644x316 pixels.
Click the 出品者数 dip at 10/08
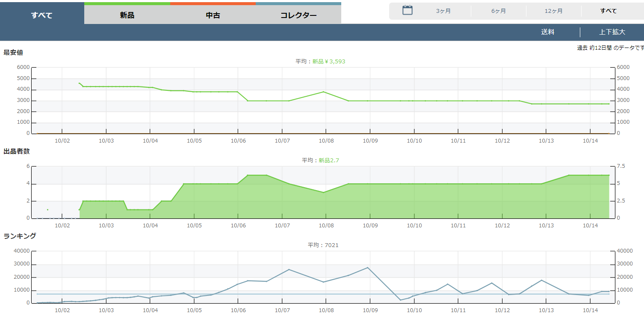click(x=324, y=192)
